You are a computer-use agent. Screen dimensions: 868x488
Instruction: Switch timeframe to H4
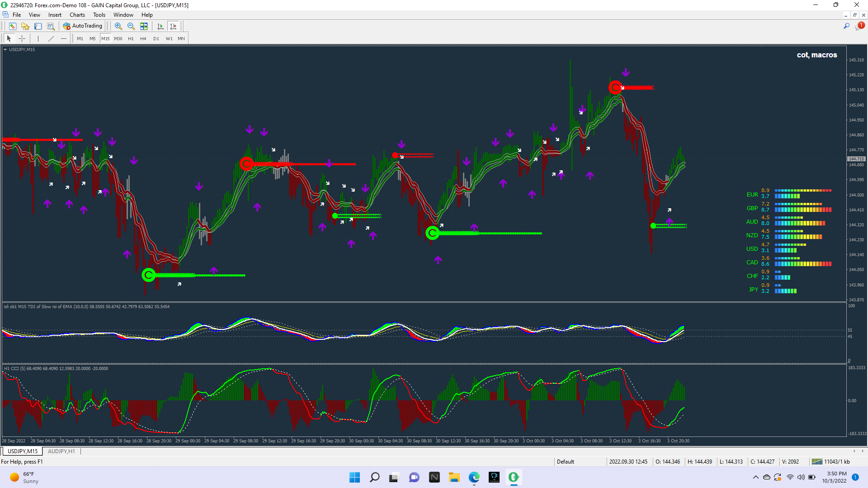pos(143,39)
